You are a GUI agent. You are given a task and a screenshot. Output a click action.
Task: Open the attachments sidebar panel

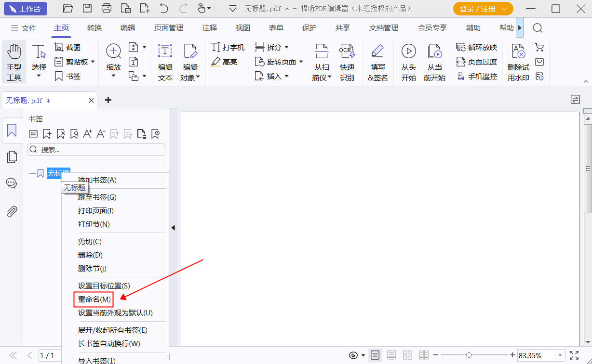coord(12,211)
